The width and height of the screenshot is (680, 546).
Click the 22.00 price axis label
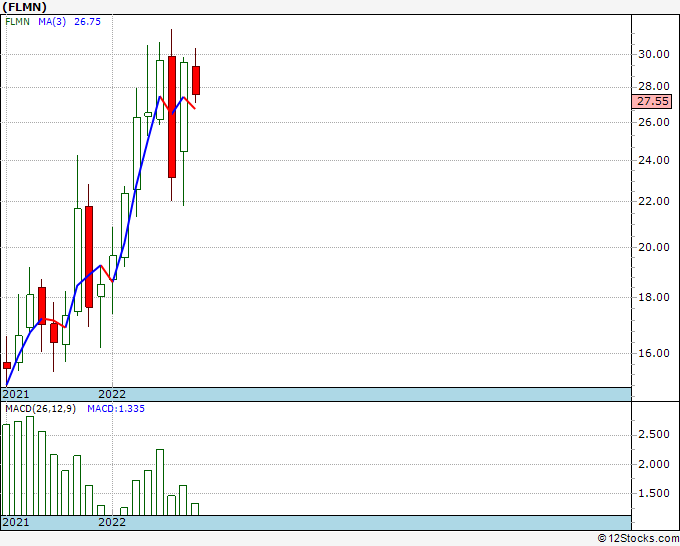pyautogui.click(x=654, y=201)
